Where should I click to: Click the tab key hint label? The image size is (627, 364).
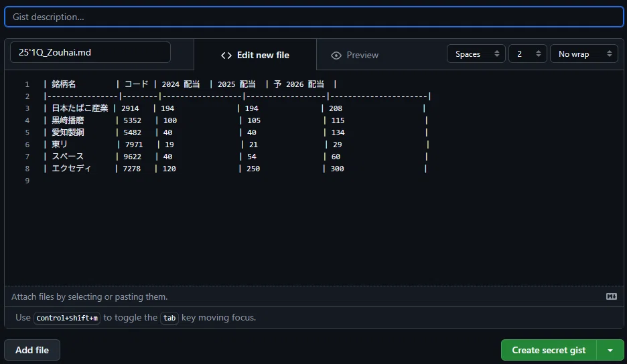(169, 318)
